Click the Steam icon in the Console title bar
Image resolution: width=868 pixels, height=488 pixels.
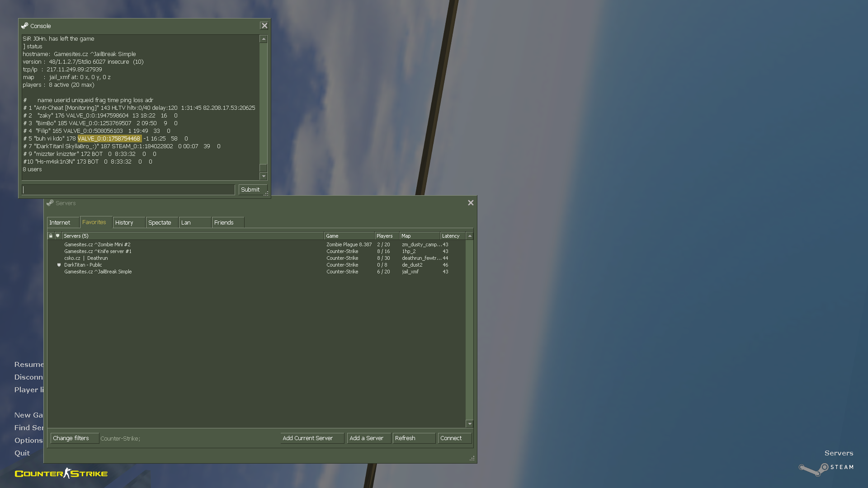(x=25, y=26)
